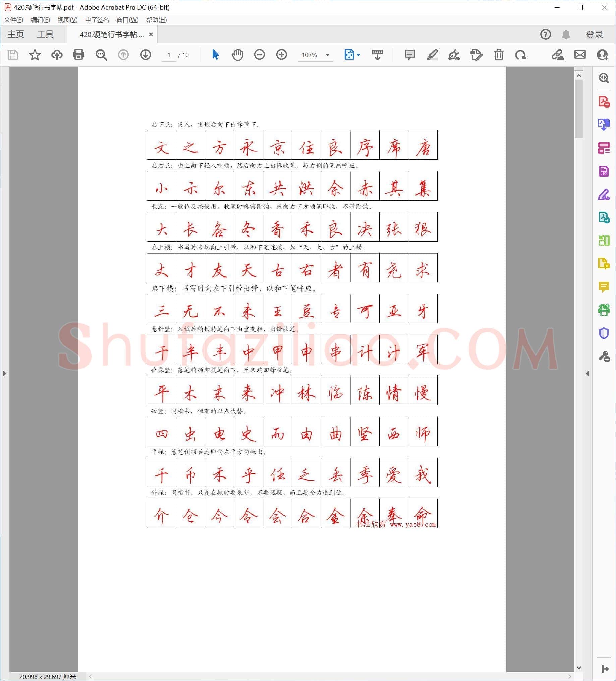
Task: Add the file to starred favorites
Action: click(35, 55)
